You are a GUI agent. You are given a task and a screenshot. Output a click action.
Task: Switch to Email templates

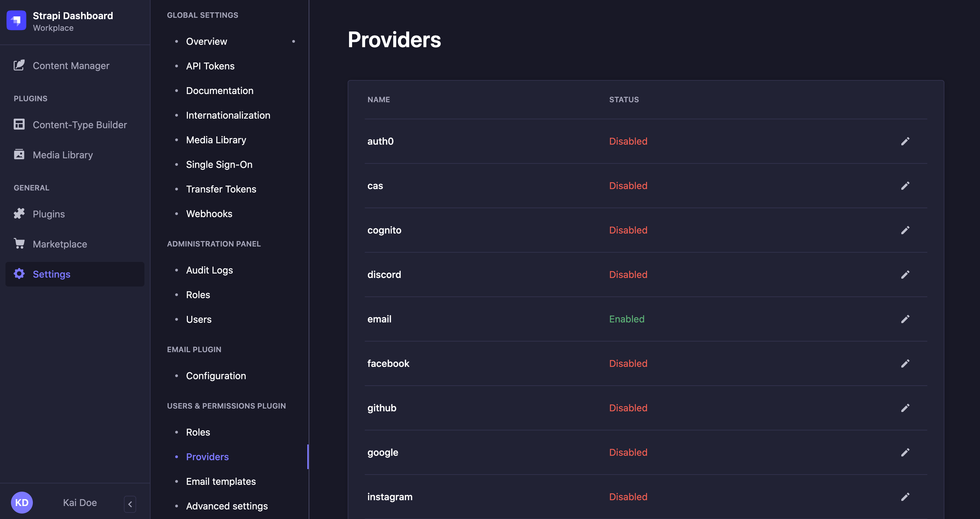click(221, 481)
